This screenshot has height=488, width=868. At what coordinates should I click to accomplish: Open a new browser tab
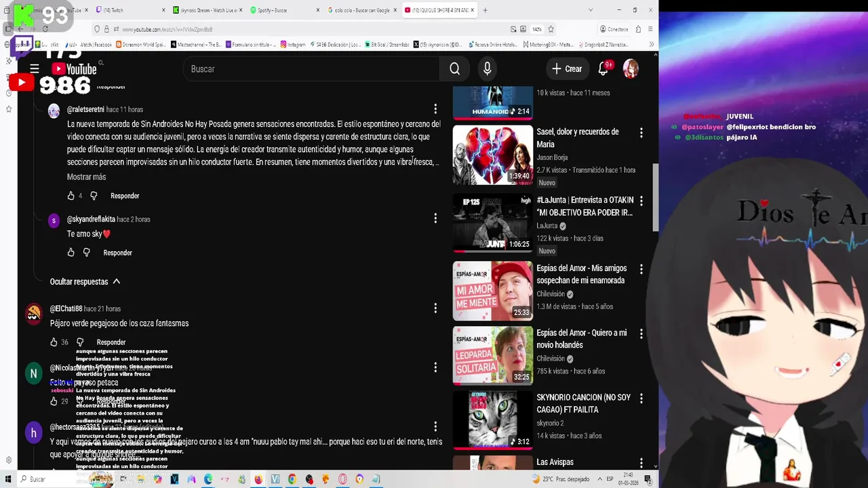(485, 10)
